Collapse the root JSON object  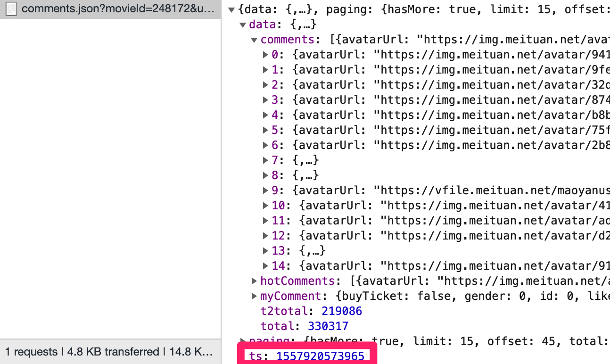tap(231, 9)
